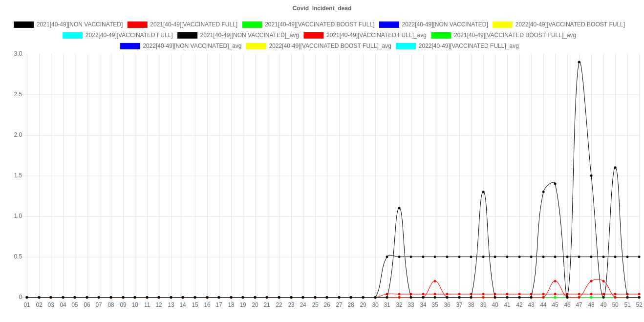Toggle the 2022[40-49][NON VACCINATED]_avg legend label
Image resolution: width=644 pixels, height=322 pixels.
click(192, 46)
